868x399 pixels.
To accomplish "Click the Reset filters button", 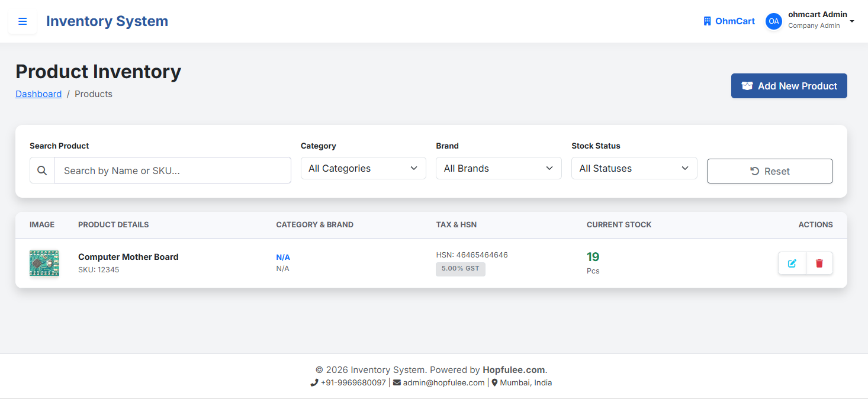I will click(770, 171).
